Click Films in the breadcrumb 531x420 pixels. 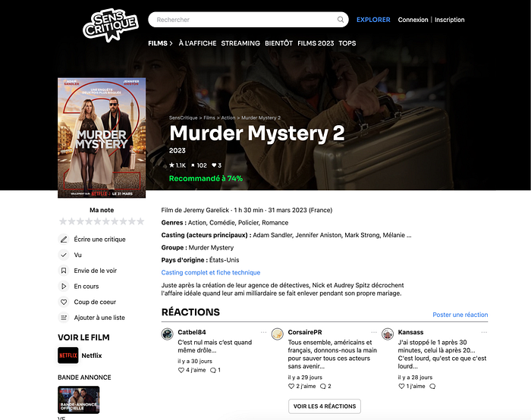click(209, 118)
